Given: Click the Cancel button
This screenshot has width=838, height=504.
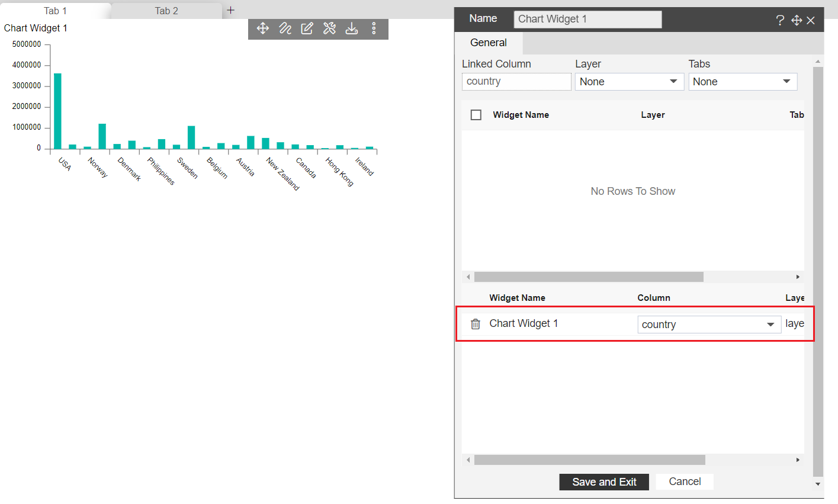Looking at the screenshot, I should click(x=685, y=481).
